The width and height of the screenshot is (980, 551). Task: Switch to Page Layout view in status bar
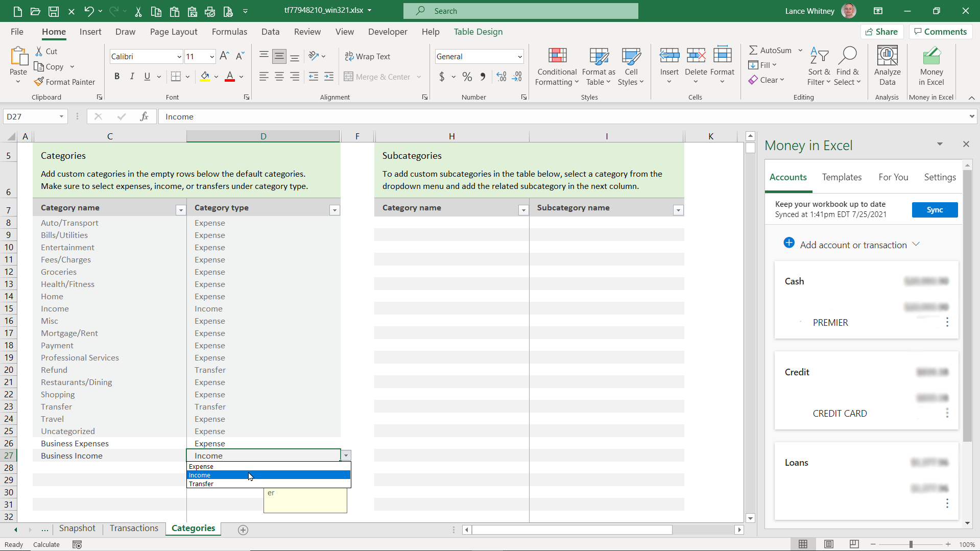click(828, 544)
